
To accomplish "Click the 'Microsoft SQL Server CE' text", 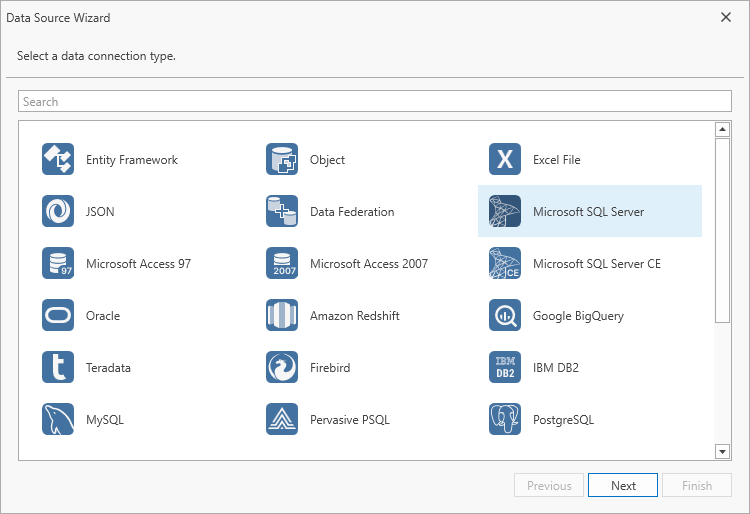I will 597,263.
